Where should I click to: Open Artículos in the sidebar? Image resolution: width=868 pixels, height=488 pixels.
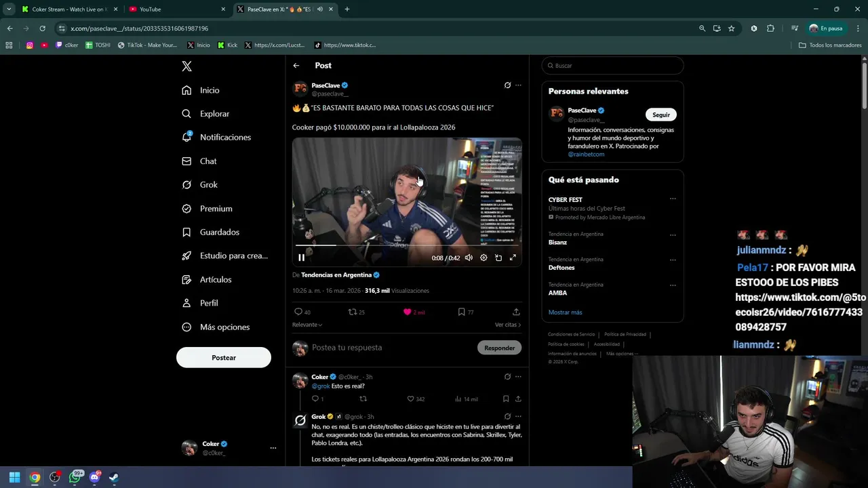tap(207, 279)
